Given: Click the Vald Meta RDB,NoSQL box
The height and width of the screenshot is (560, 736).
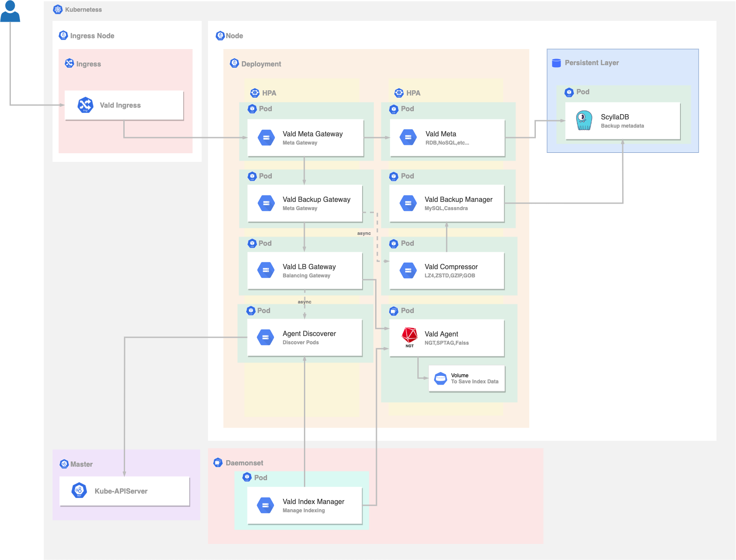Looking at the screenshot, I should pyautogui.click(x=447, y=138).
